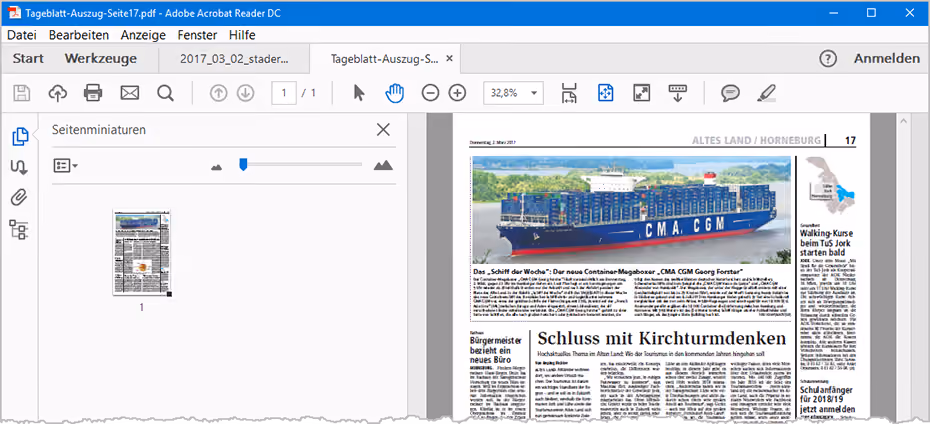Zoom in with plus button
This screenshot has height=424, width=930.
pyautogui.click(x=457, y=93)
